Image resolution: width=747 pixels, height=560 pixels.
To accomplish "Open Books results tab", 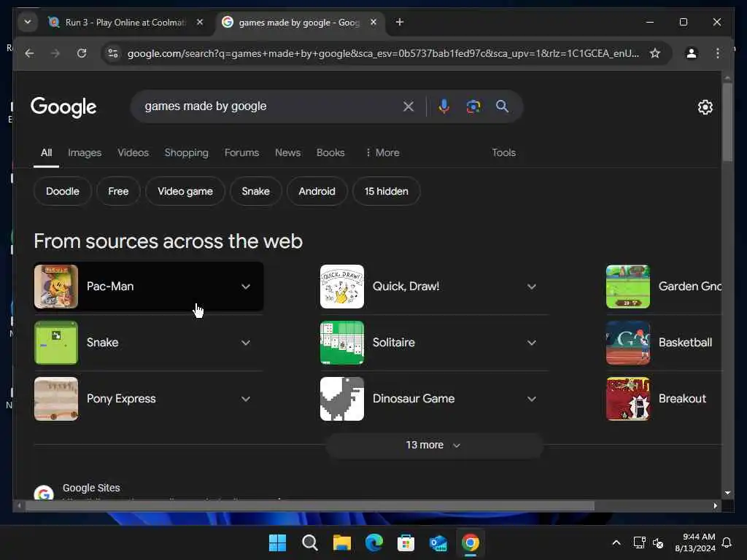I will pos(330,153).
